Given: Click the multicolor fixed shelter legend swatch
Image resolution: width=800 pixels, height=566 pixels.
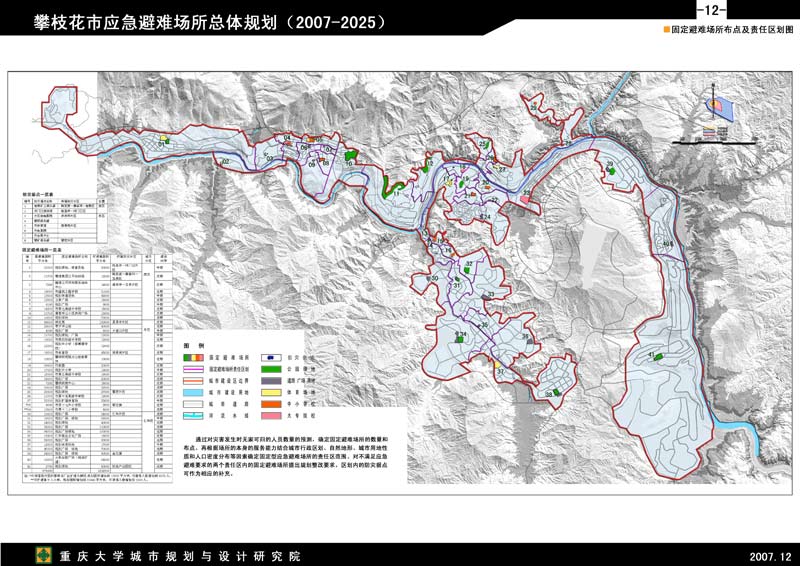Looking at the screenshot, I should click(x=193, y=355).
